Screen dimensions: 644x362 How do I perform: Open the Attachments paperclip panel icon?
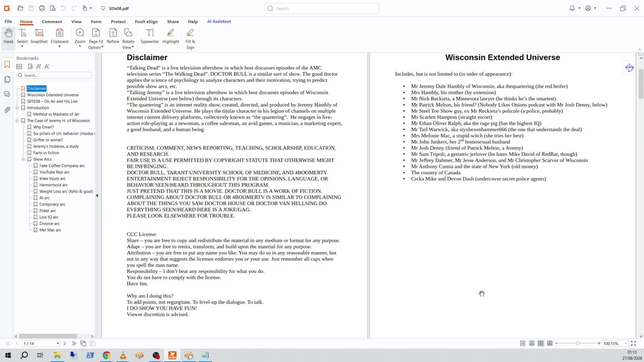(7, 109)
